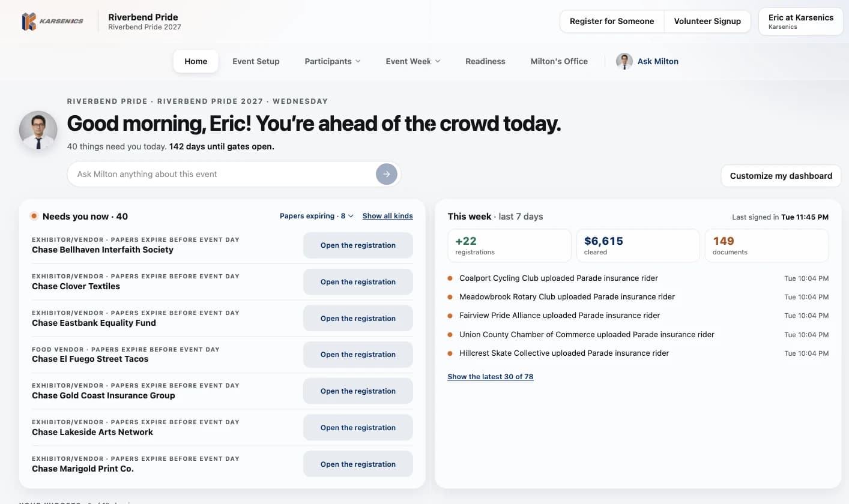Screen dimensions: 849x504
Task: Select Union County Chamber of Commerce entry
Action: 638,335
